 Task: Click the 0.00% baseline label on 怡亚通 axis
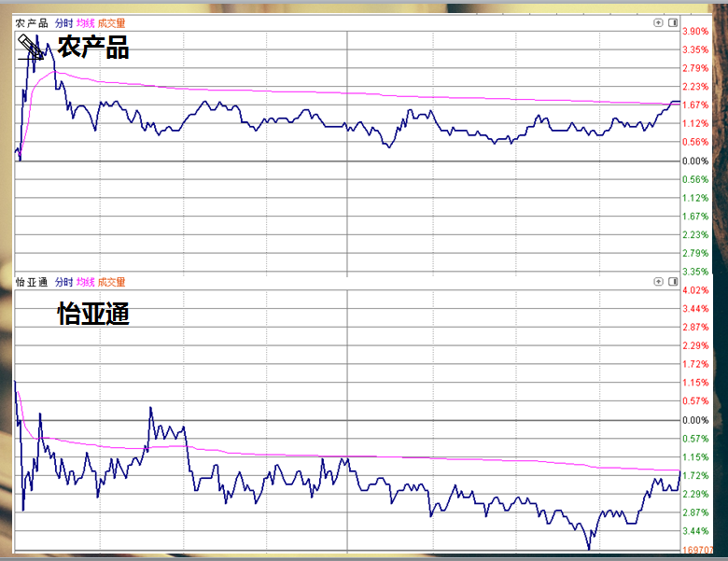[x=696, y=420]
